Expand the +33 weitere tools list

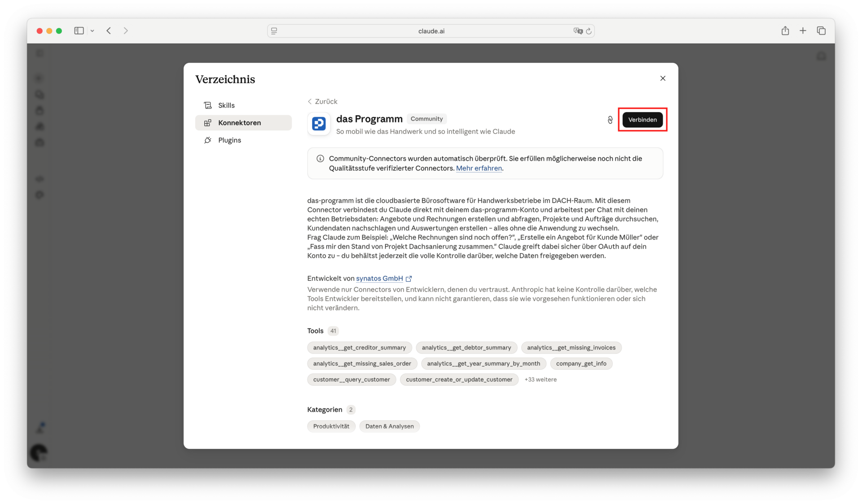pyautogui.click(x=541, y=379)
